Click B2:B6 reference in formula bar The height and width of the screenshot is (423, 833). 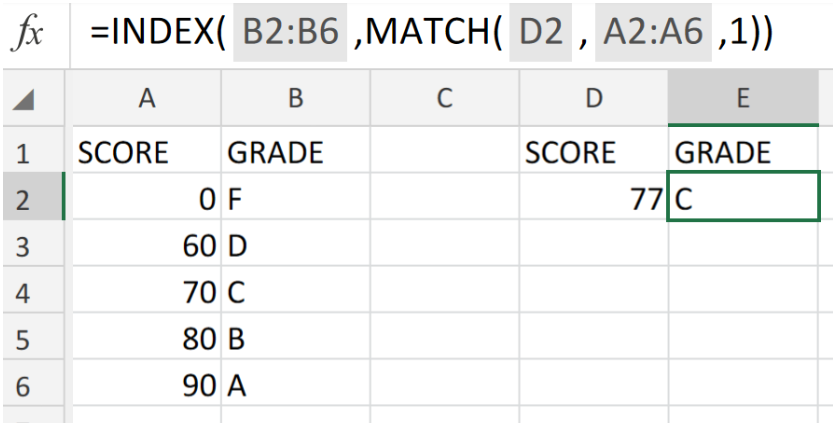(x=290, y=32)
